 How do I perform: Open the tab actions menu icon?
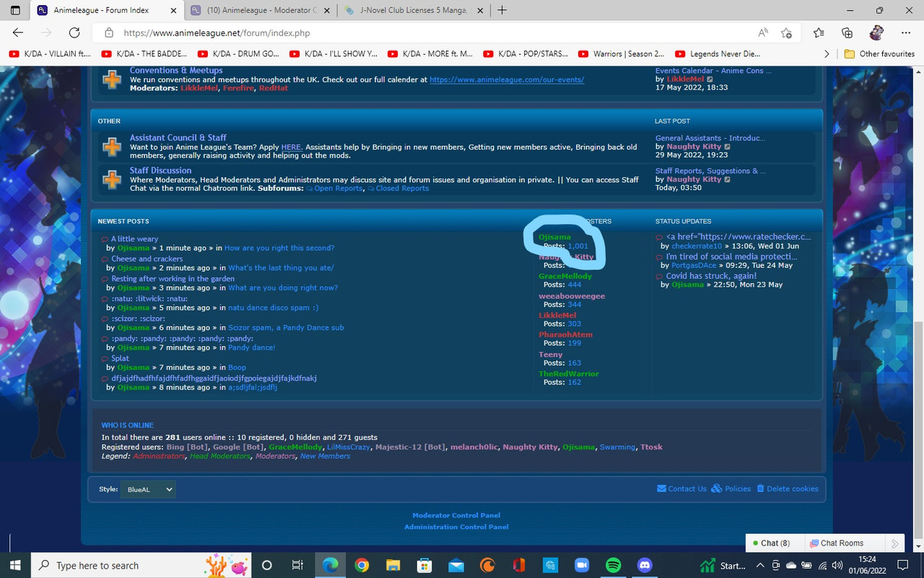[x=15, y=10]
